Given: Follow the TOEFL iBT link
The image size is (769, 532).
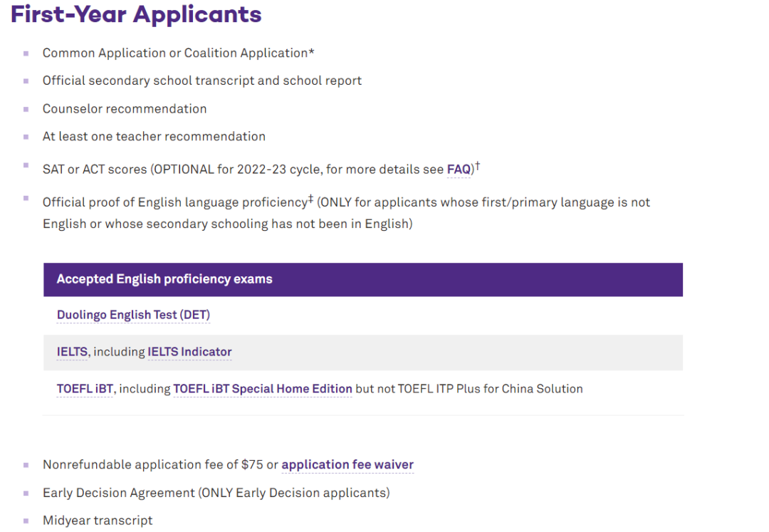Looking at the screenshot, I should coord(85,389).
